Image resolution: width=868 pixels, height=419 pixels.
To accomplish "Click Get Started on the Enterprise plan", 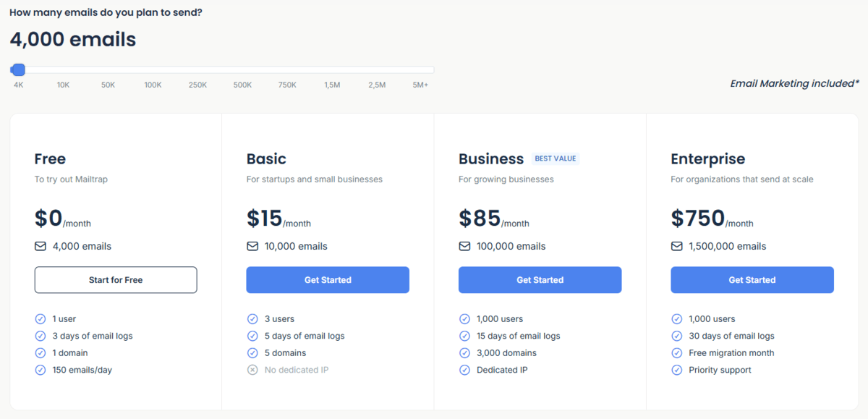I will pyautogui.click(x=752, y=280).
